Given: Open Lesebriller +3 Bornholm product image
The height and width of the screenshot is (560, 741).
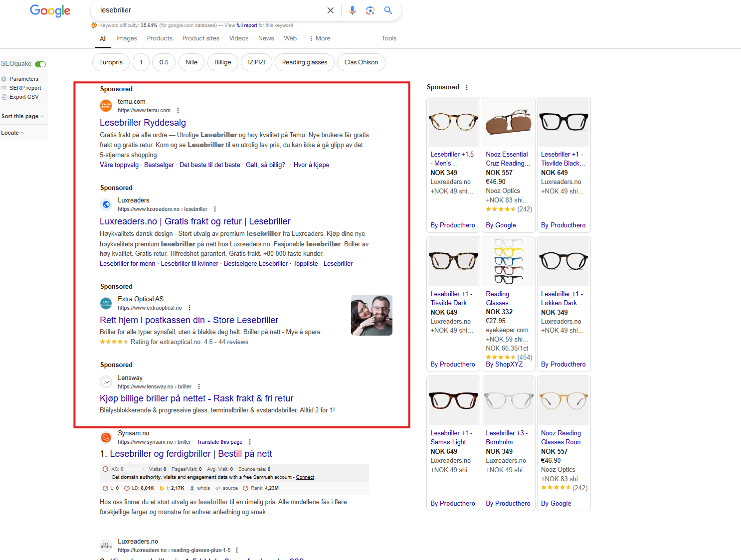Looking at the screenshot, I should click(509, 400).
